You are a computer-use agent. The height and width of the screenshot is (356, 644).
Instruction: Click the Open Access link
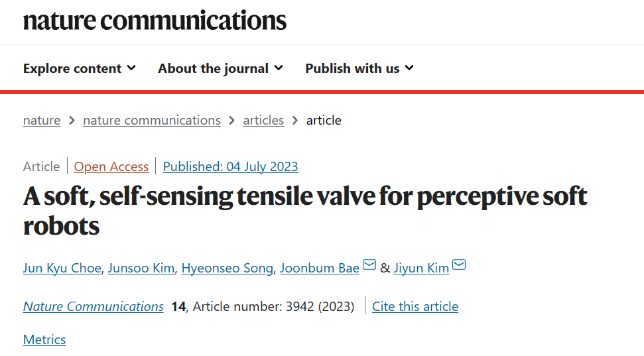click(x=111, y=166)
